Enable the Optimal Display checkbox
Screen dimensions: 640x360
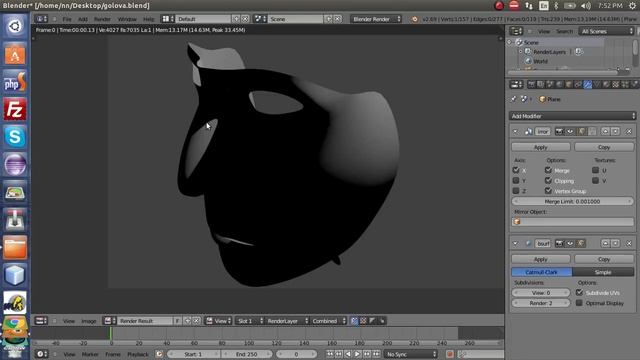click(x=579, y=303)
